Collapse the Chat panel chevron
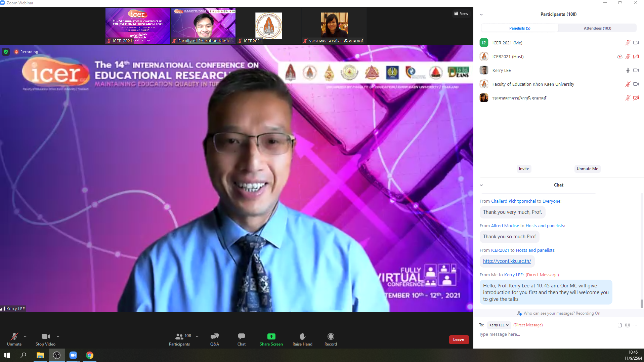 pos(481,185)
